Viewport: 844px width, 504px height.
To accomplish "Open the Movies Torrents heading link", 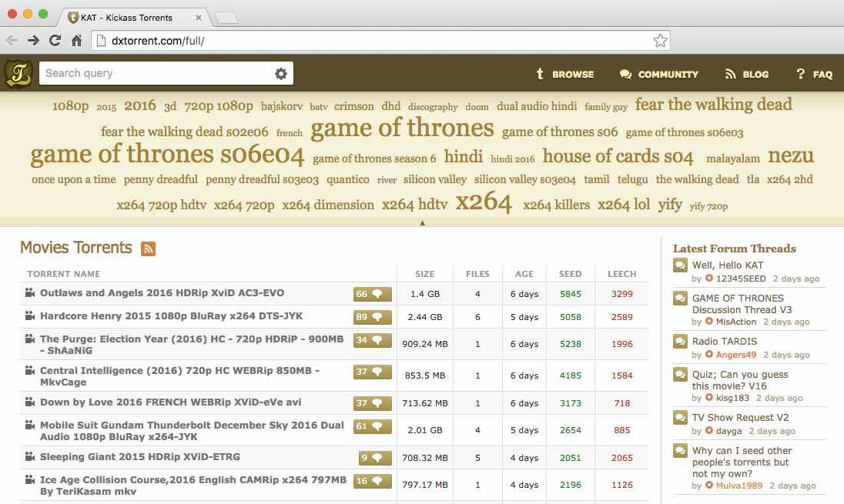I will (76, 248).
